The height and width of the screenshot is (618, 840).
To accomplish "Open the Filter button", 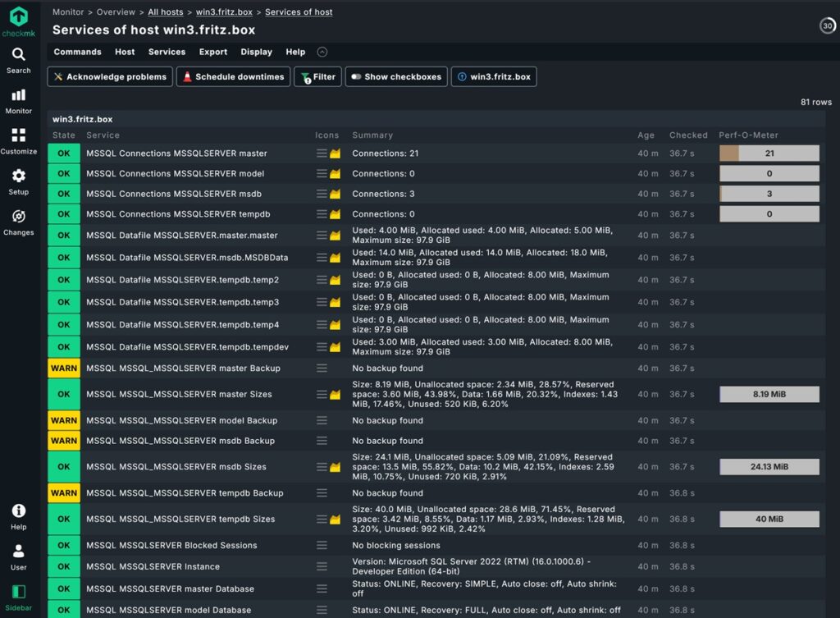I will [317, 76].
